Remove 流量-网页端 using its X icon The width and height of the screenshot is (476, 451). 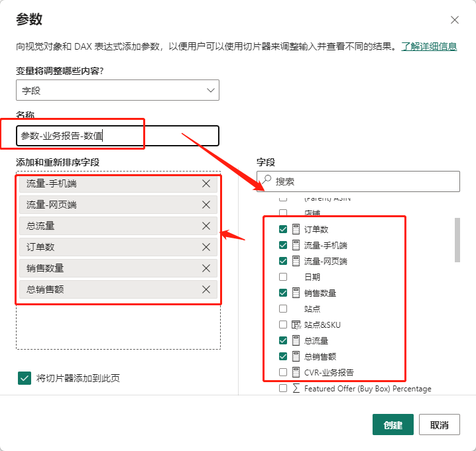(x=206, y=205)
